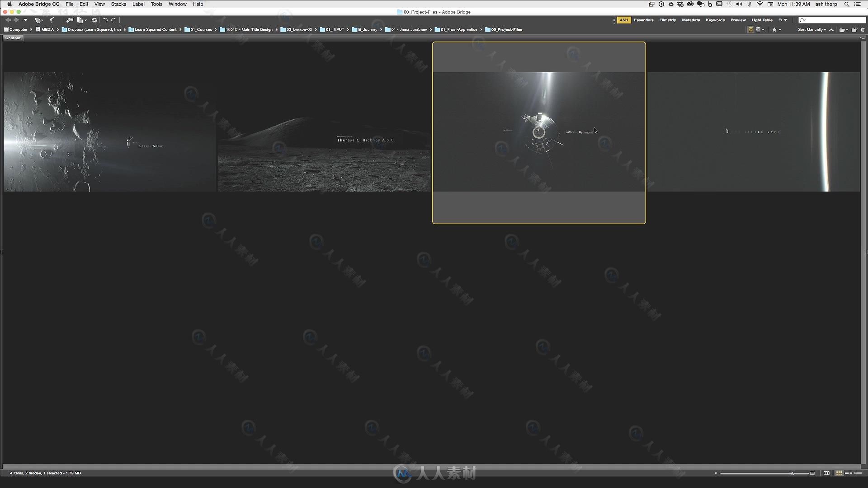
Task: Go to Dropbox (Learn Squared, Inc) folder
Action: [x=91, y=29]
